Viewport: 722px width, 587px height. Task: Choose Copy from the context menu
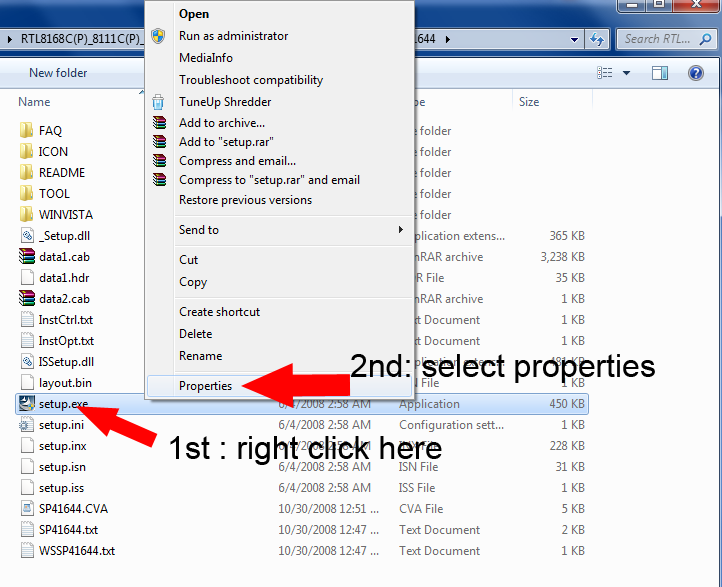tap(193, 282)
